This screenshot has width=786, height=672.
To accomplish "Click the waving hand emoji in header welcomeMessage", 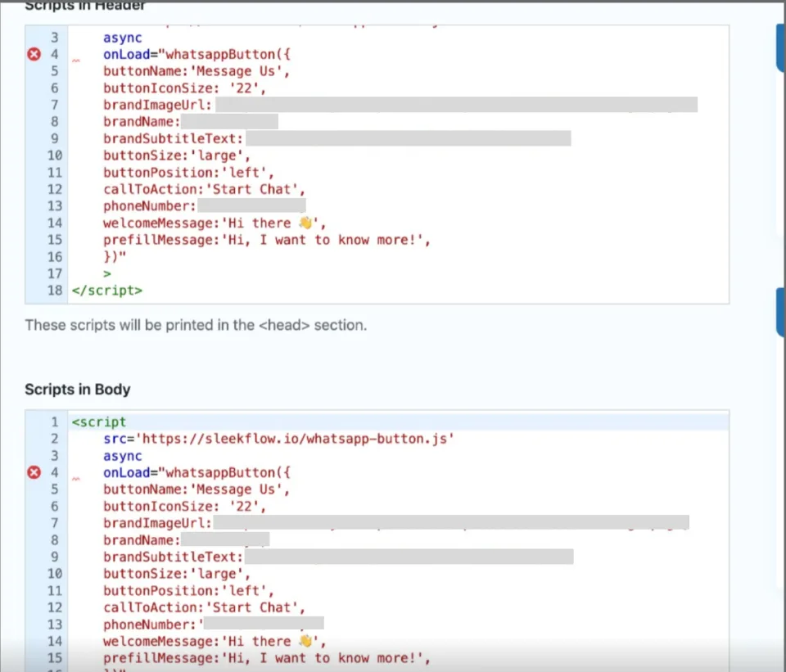I will click(306, 223).
